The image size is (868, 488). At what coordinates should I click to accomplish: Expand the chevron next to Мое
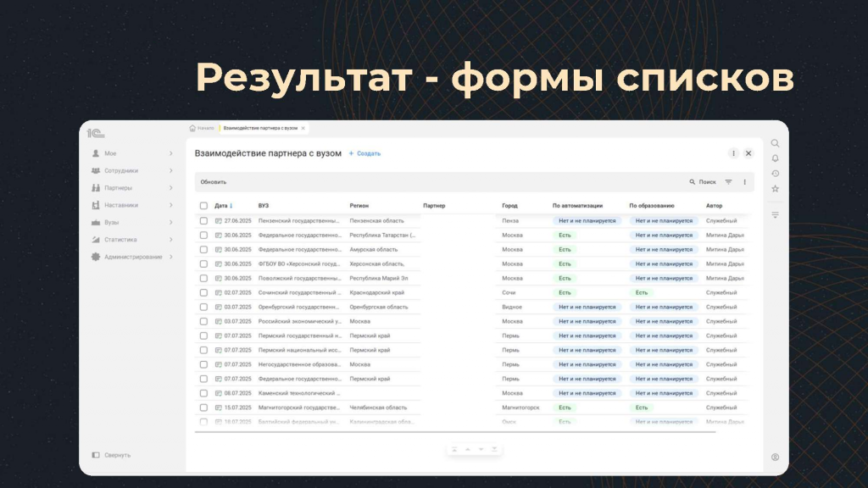click(170, 153)
